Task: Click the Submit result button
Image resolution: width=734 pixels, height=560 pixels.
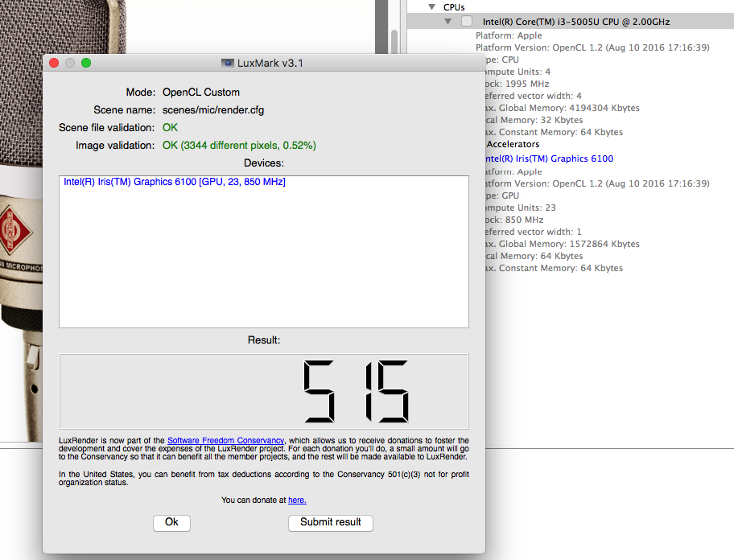Action: (x=331, y=522)
